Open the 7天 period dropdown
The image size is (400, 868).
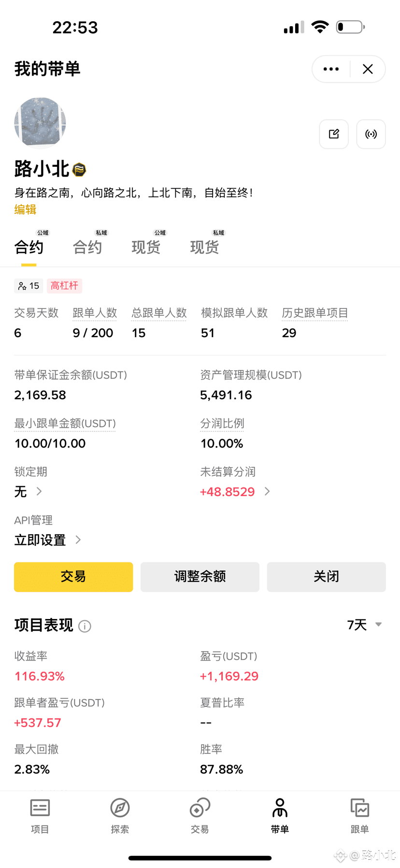tap(365, 625)
